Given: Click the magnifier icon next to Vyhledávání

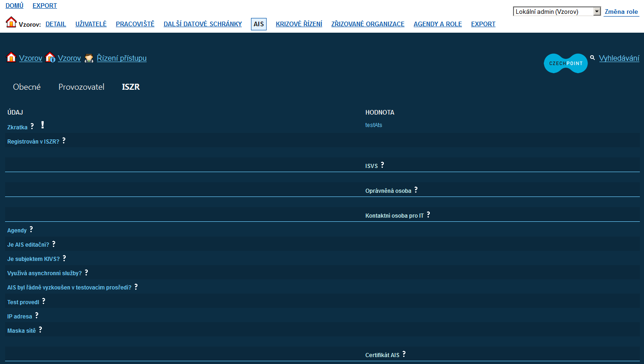Looking at the screenshot, I should pyautogui.click(x=593, y=58).
